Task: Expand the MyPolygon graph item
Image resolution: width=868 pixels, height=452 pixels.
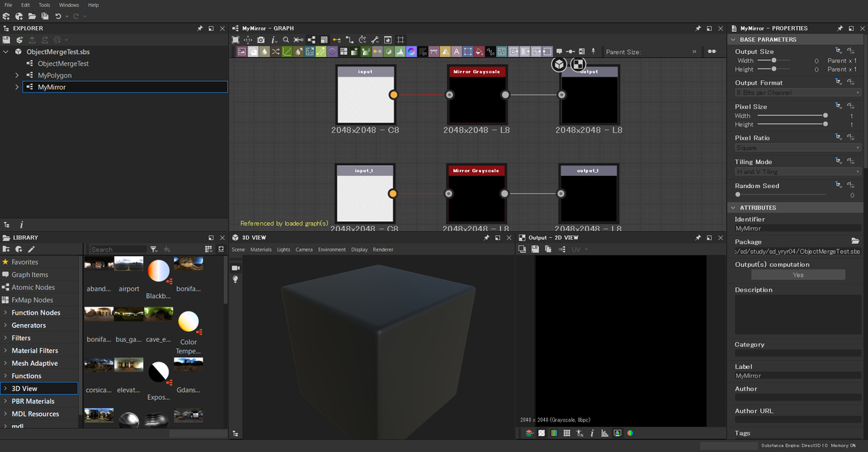Action: (17, 75)
